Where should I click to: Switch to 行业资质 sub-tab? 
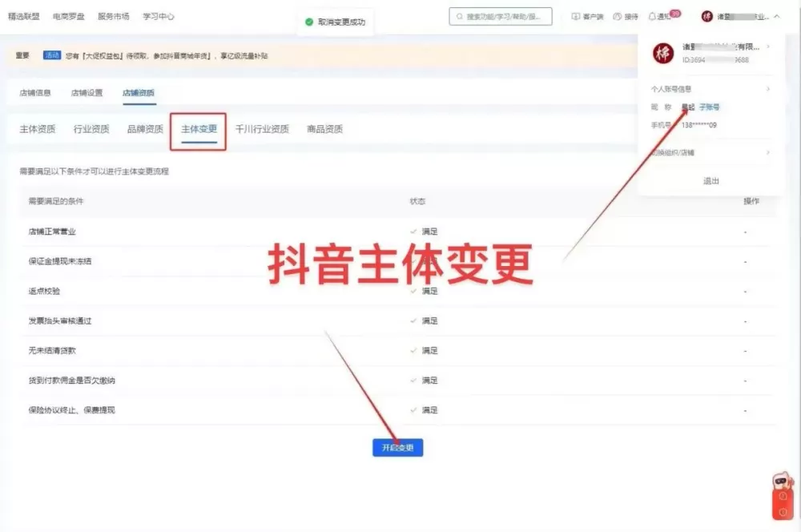click(91, 129)
